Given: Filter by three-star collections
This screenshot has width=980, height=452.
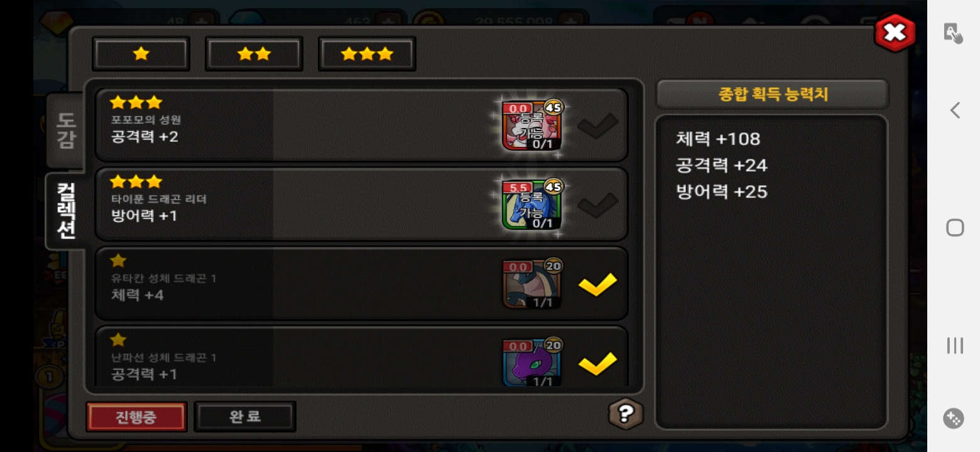Looking at the screenshot, I should [x=367, y=54].
